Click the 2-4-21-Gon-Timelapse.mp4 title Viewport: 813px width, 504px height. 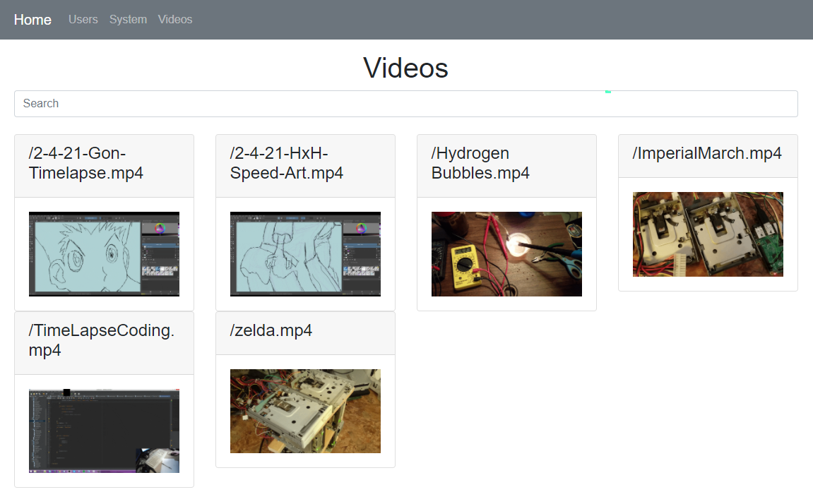click(x=86, y=163)
